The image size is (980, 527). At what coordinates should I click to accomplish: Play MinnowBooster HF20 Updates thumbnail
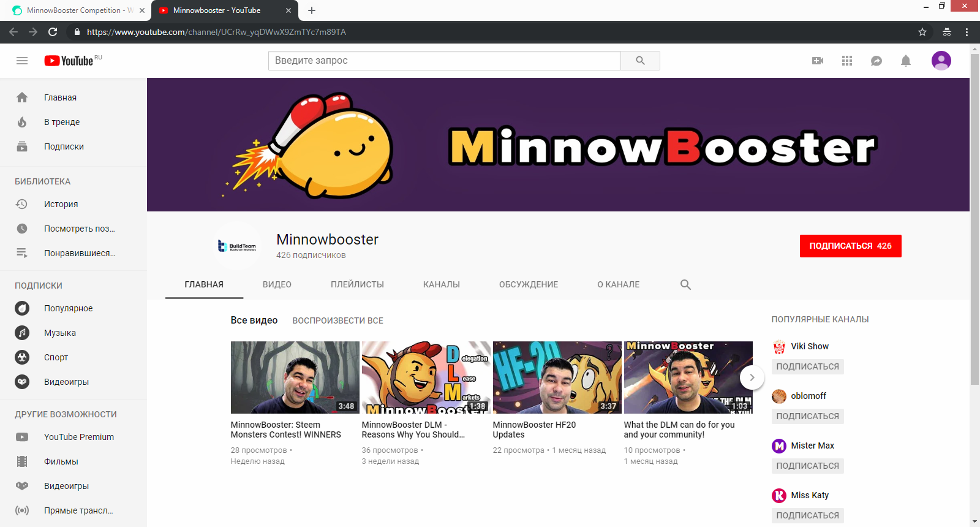557,377
